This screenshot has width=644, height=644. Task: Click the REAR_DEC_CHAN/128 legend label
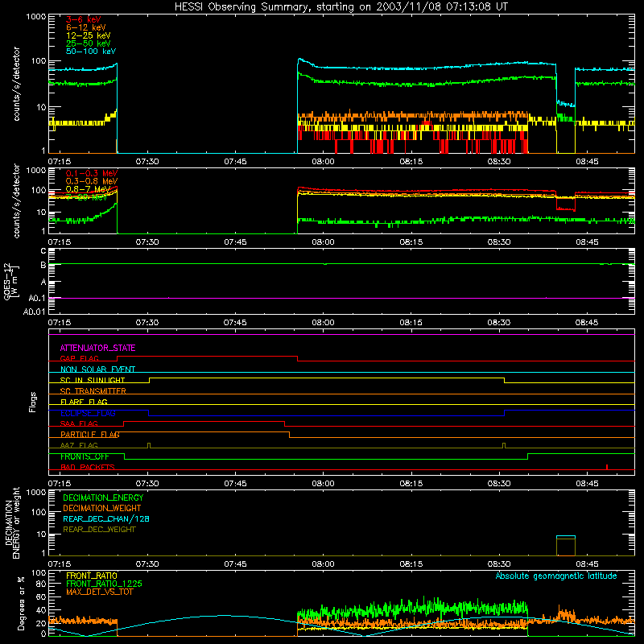tap(106, 518)
